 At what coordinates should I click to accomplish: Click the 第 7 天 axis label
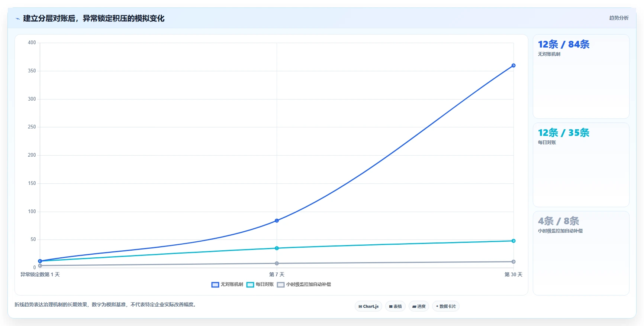click(x=277, y=274)
